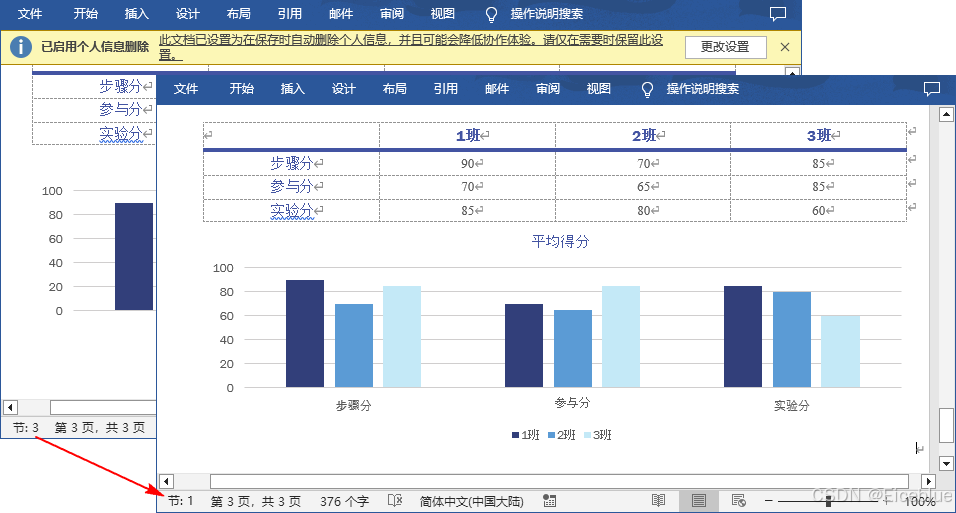
Task: Dismiss the yellow personal info message bar
Action: (785, 47)
